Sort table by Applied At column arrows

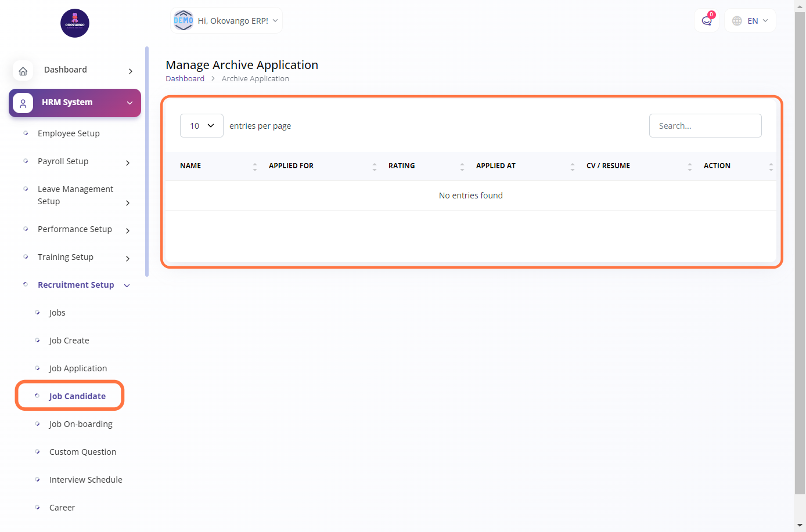click(572, 167)
